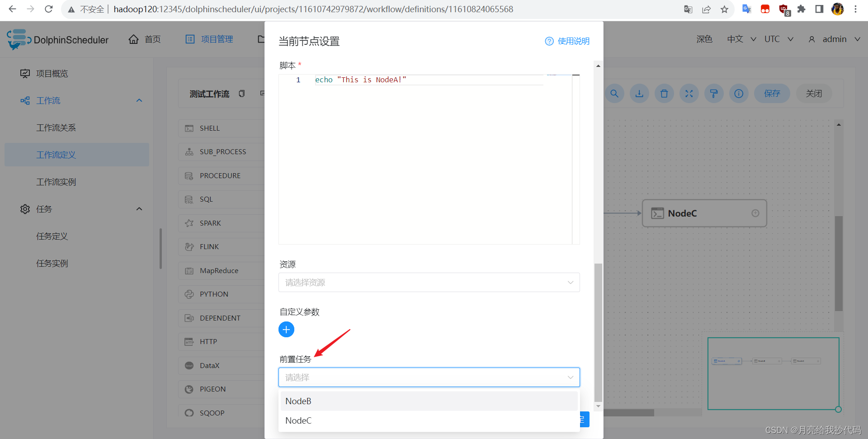Click the canvas vertical scrollbar thumb
The height and width of the screenshot is (439, 868).
pos(839,264)
